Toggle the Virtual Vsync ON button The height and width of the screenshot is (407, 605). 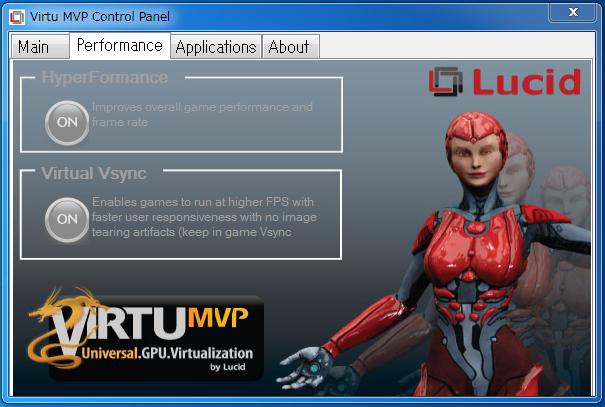tap(67, 220)
